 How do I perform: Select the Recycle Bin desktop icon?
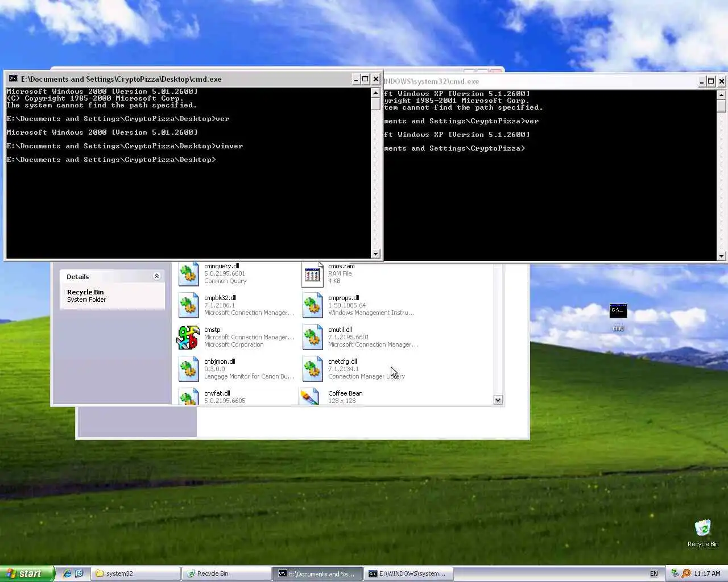click(703, 528)
